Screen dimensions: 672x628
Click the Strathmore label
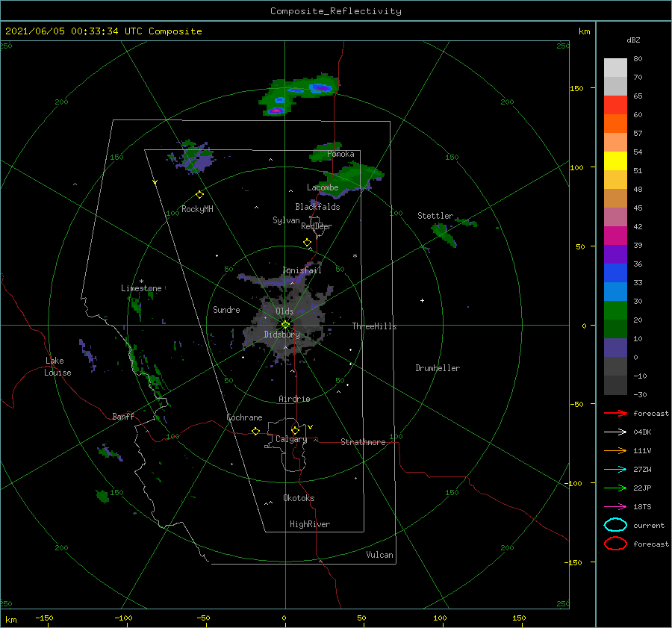pyautogui.click(x=363, y=442)
